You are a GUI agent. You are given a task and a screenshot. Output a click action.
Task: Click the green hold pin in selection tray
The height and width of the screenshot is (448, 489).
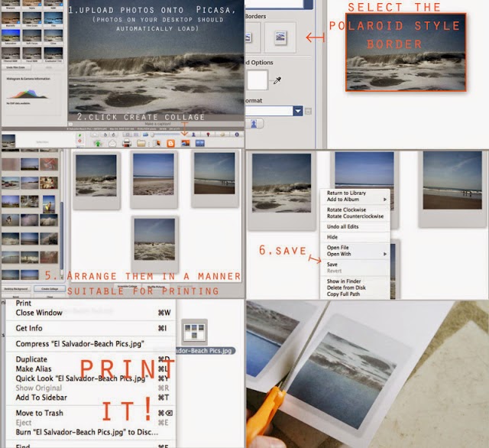(79, 135)
